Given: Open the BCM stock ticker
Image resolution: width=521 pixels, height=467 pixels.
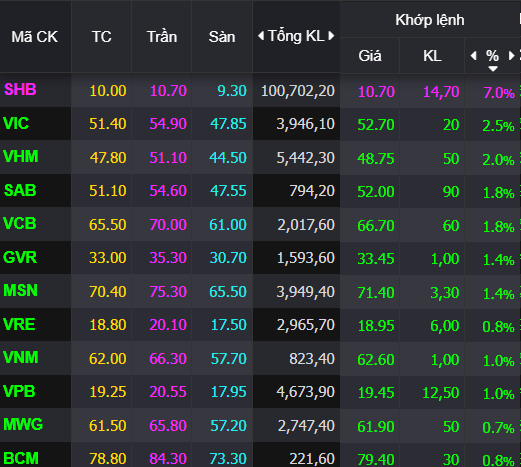Looking at the screenshot, I should [x=21, y=458].
